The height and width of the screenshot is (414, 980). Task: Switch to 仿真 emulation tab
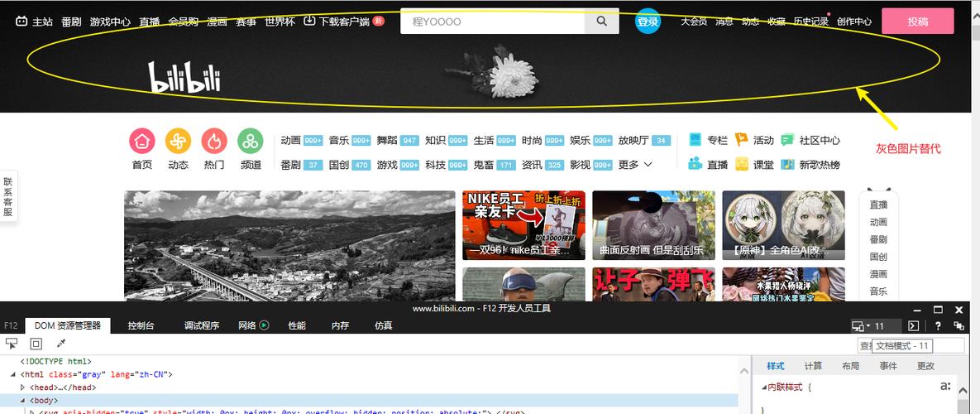click(x=383, y=325)
